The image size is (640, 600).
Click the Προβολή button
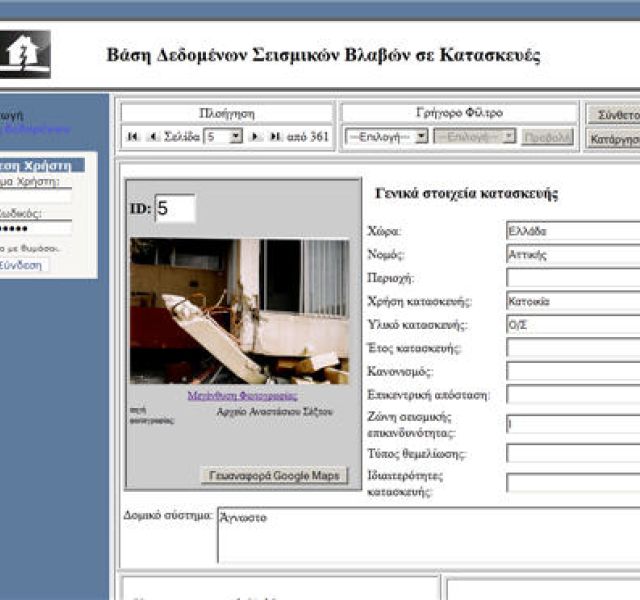[547, 138]
